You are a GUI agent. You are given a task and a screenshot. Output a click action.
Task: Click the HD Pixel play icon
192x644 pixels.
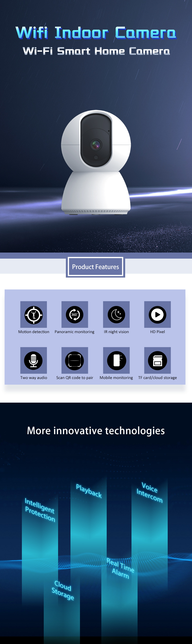pos(157,314)
